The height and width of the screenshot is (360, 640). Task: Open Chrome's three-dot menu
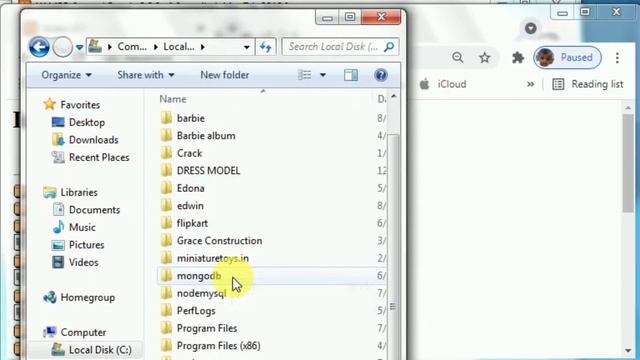pyautogui.click(x=617, y=58)
